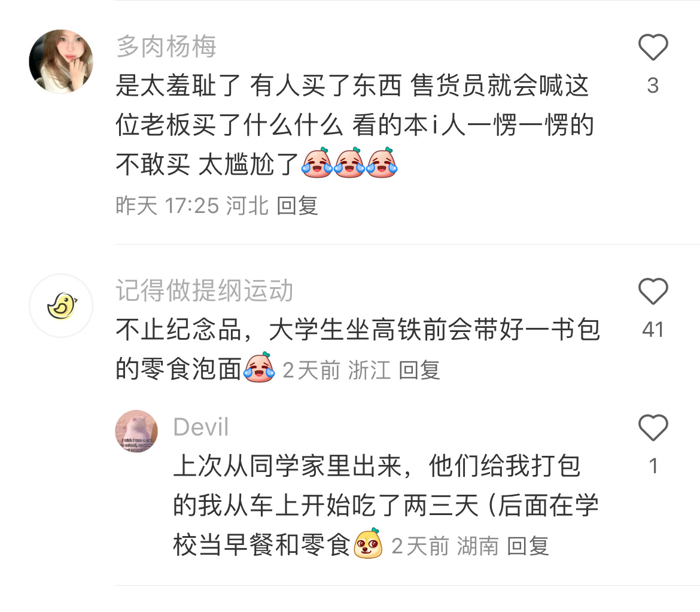Open username Devil
Image resolution: width=700 pixels, height=612 pixels.
[x=201, y=427]
